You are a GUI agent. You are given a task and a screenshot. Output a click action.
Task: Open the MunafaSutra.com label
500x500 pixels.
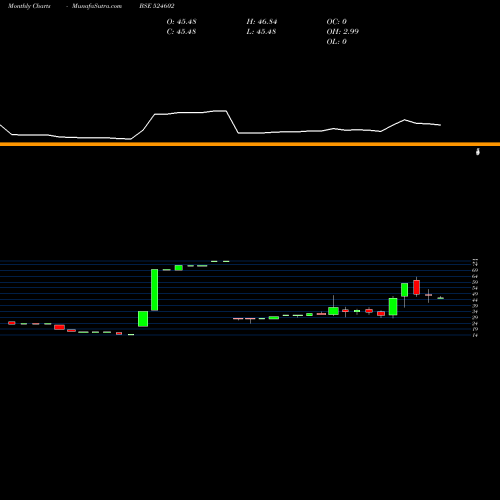97,6
